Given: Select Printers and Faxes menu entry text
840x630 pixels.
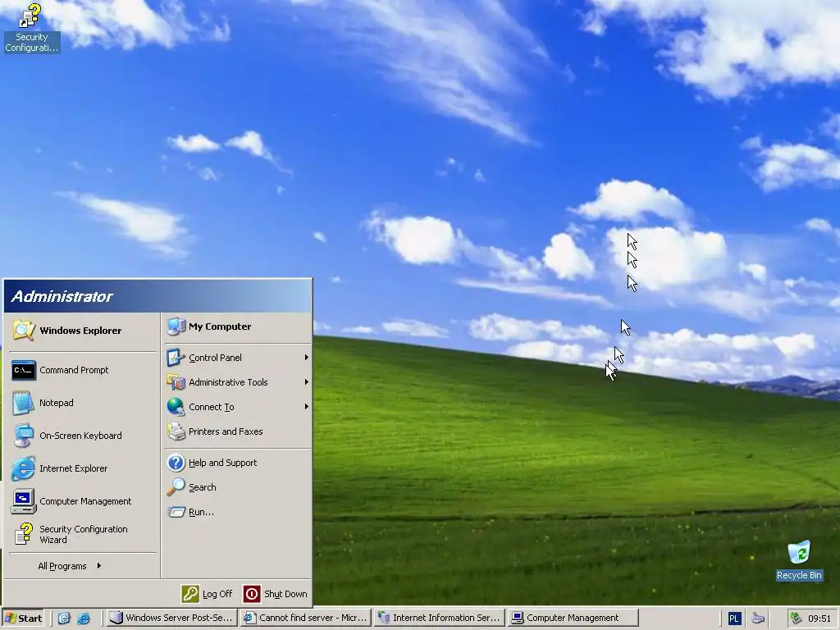Looking at the screenshot, I should (226, 431).
